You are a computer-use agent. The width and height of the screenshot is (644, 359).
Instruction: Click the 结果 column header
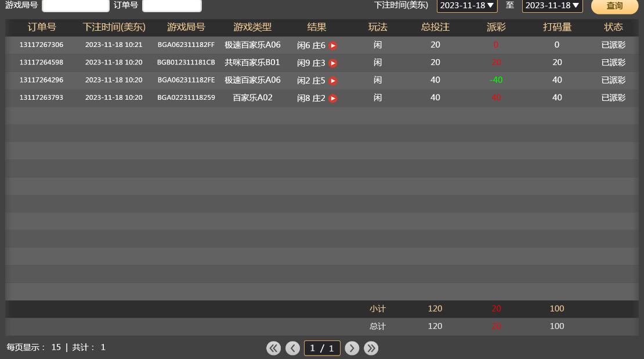tap(317, 27)
